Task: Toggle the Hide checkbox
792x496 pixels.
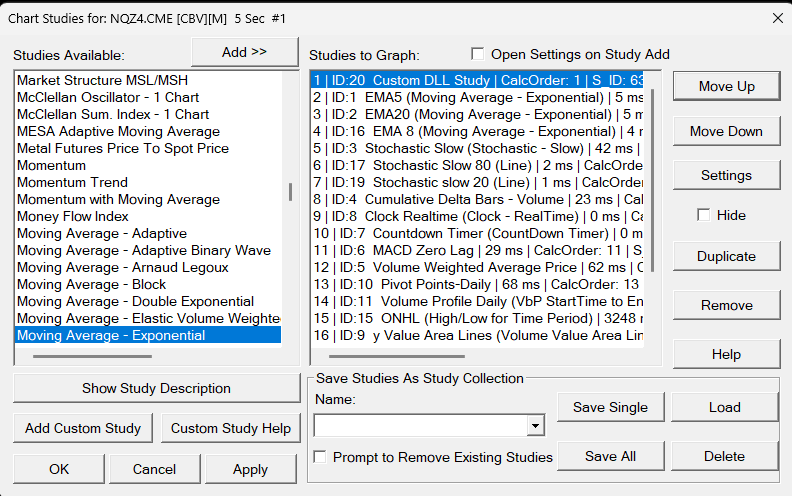Action: pyautogui.click(x=704, y=215)
